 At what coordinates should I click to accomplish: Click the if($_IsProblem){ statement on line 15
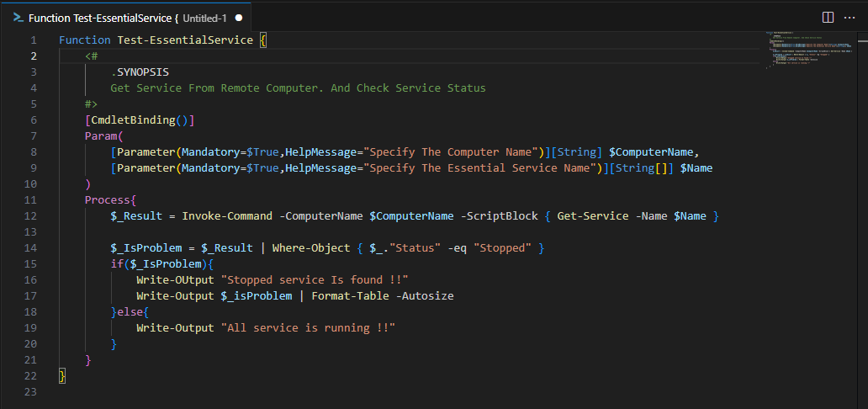(x=162, y=263)
